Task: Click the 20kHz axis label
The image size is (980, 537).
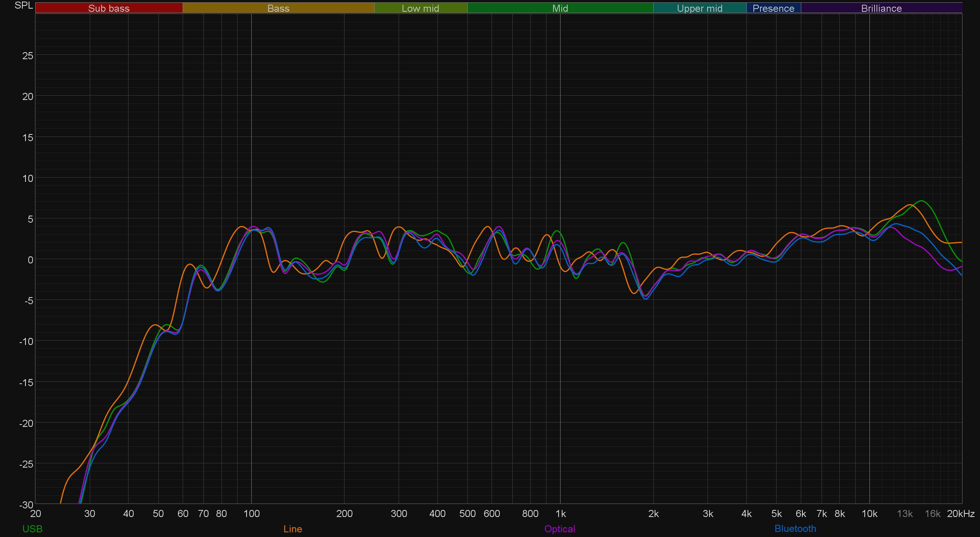Action: point(960,513)
